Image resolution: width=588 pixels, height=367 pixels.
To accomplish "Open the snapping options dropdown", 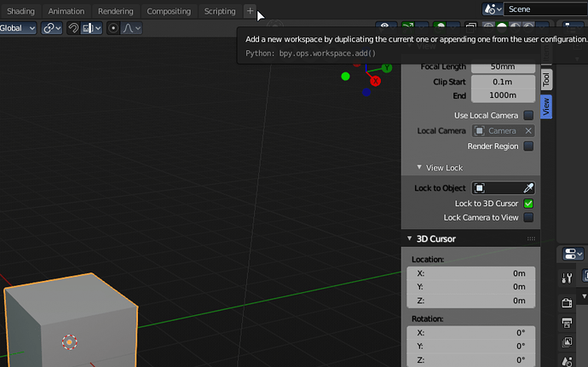I will pos(91,28).
